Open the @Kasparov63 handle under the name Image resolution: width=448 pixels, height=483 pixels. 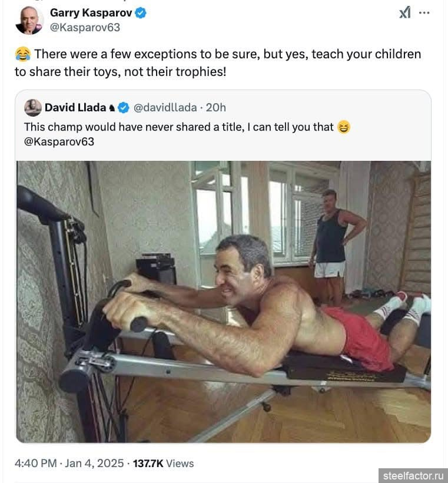click(85, 27)
